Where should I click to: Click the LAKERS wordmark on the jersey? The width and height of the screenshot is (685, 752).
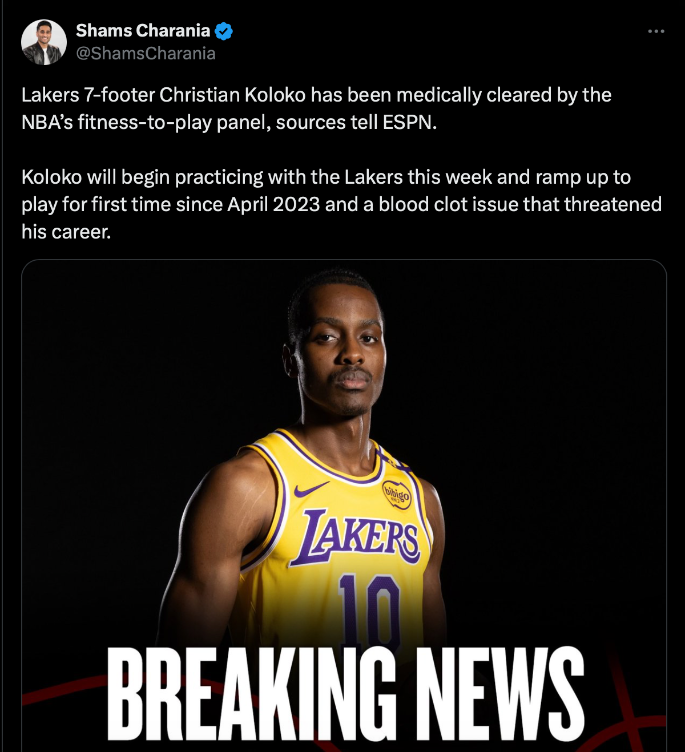pos(355,537)
